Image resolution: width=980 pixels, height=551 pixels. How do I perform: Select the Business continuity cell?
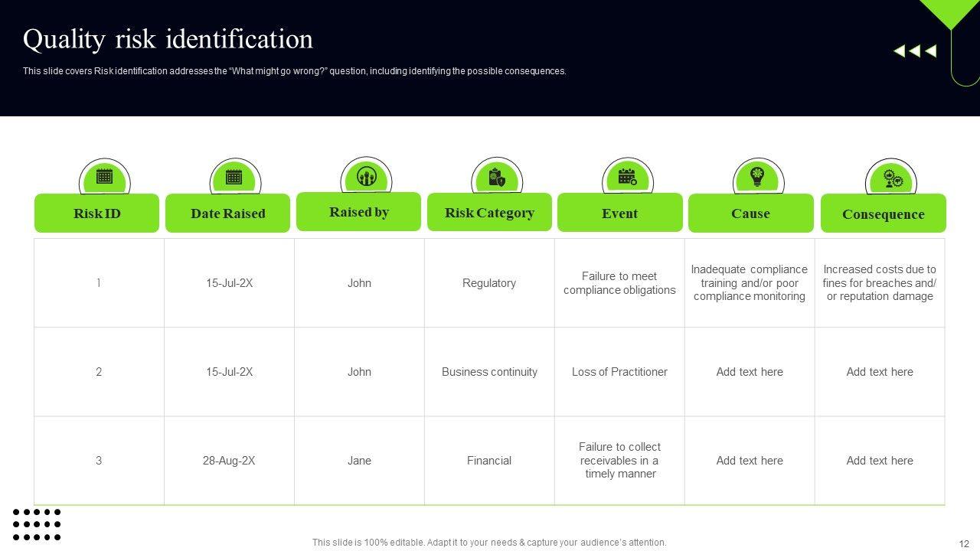tap(489, 372)
